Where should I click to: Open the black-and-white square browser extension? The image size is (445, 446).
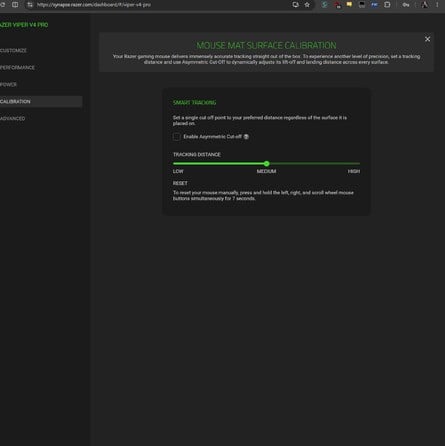point(362,5)
